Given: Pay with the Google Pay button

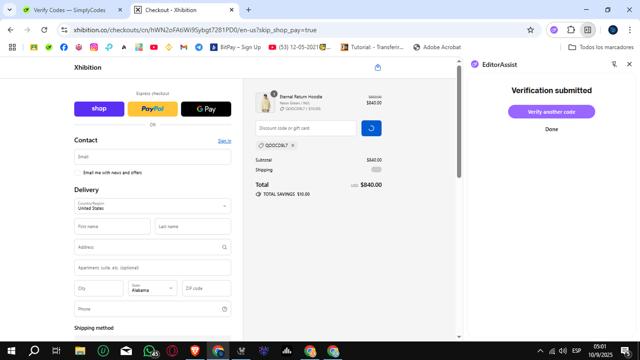Looking at the screenshot, I should click(206, 109).
